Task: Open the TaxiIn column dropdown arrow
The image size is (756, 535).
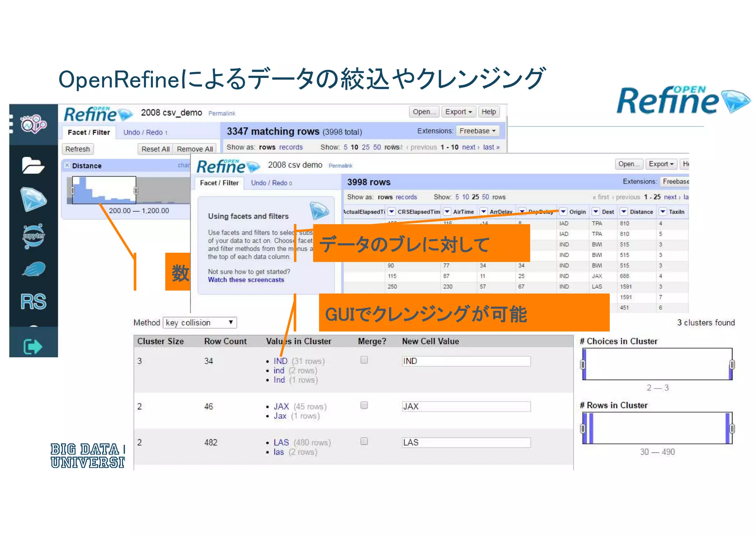Action: [x=663, y=211]
